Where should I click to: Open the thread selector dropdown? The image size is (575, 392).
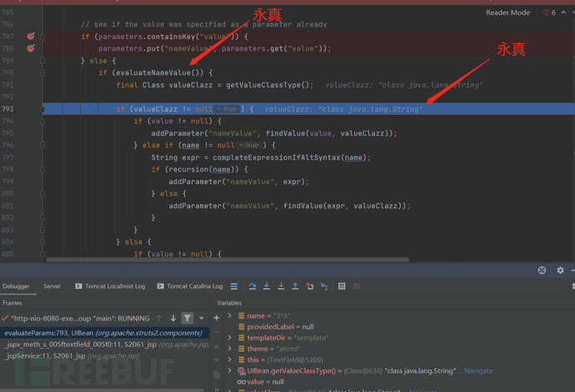click(200, 318)
